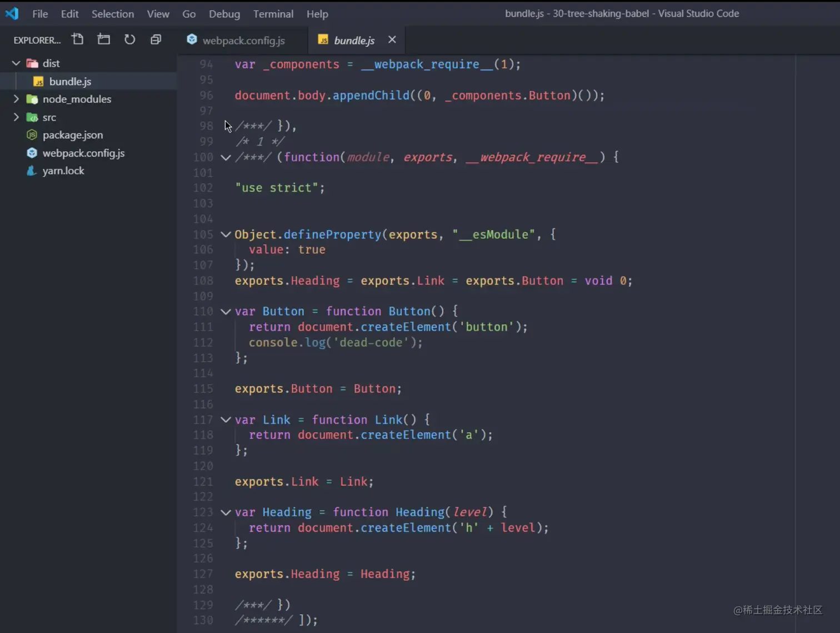
Task: Open the Terminal menu
Action: click(x=273, y=14)
